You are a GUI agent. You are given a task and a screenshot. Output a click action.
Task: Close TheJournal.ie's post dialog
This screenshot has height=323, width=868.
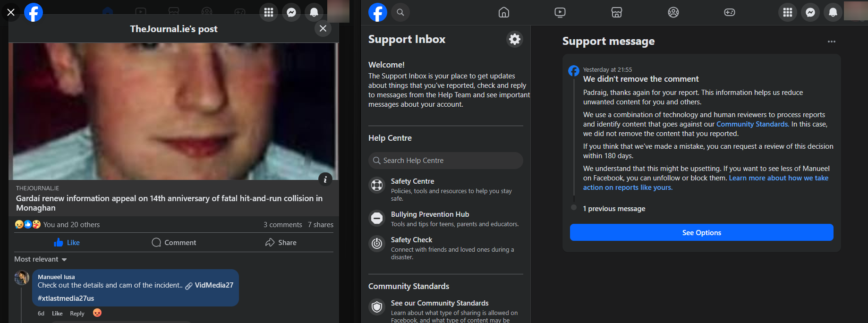pyautogui.click(x=323, y=28)
